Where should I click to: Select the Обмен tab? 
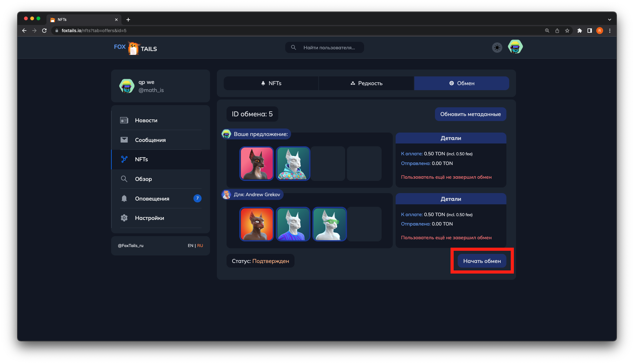(461, 83)
